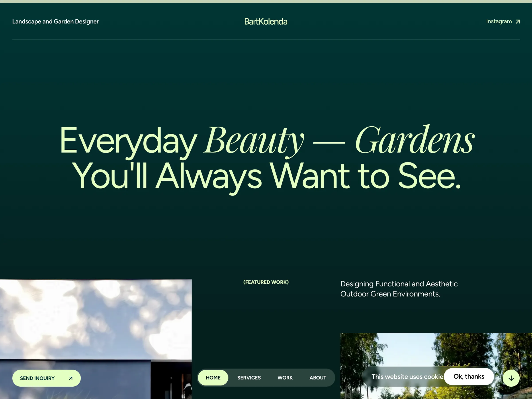
Task: Select the HOME nav pill
Action: coord(213,377)
